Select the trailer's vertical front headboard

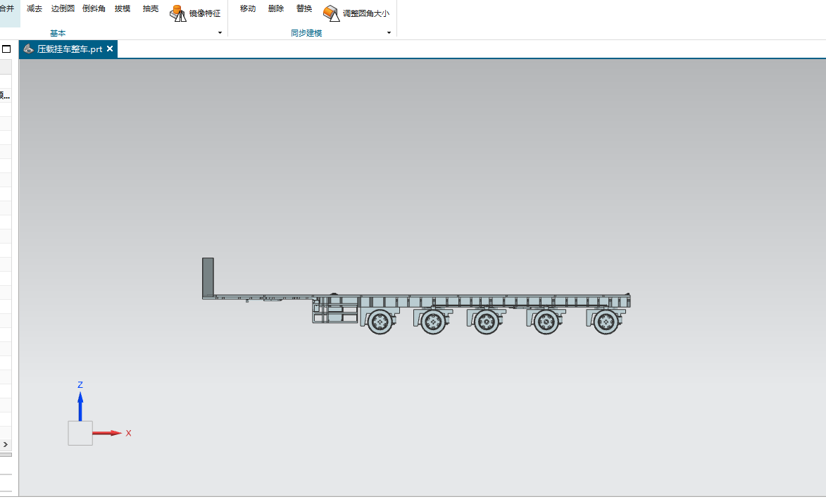(208, 278)
